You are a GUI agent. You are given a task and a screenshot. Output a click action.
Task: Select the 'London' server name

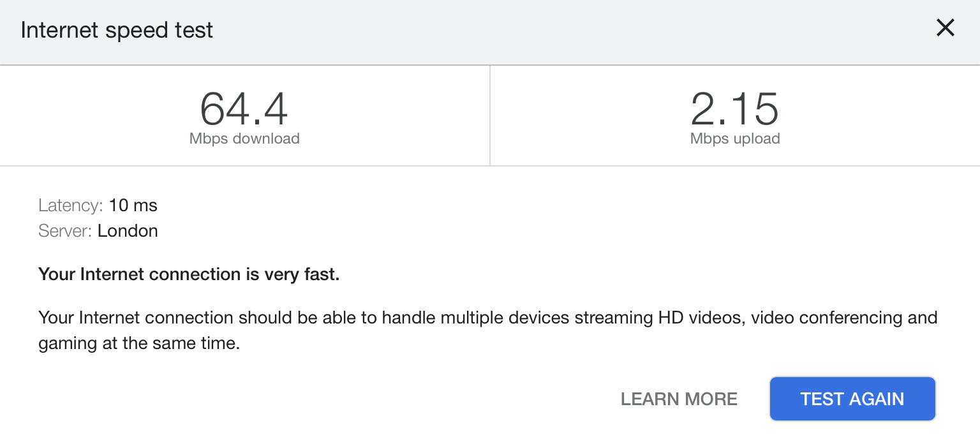128,231
